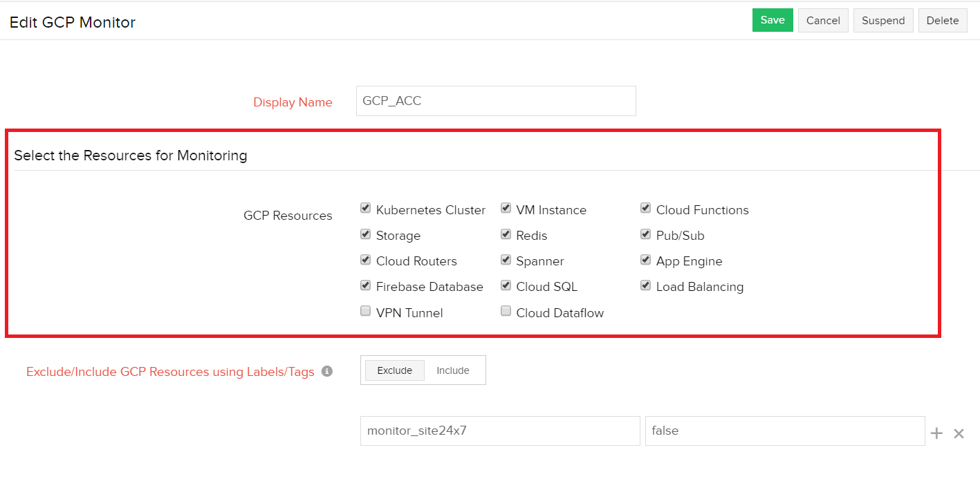Uncheck the Firebase Database checkbox
The image size is (980, 481).
click(x=365, y=285)
